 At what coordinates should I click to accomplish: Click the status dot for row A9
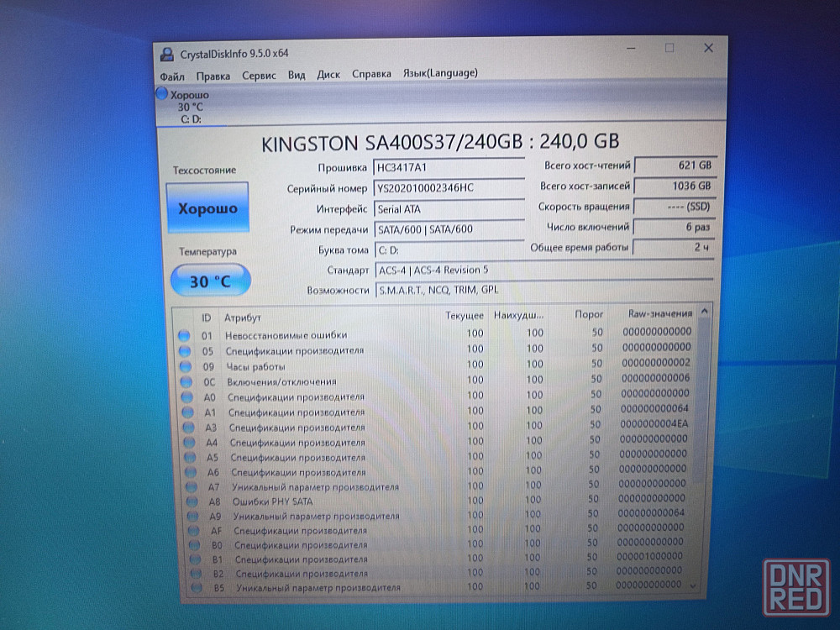pyautogui.click(x=193, y=517)
